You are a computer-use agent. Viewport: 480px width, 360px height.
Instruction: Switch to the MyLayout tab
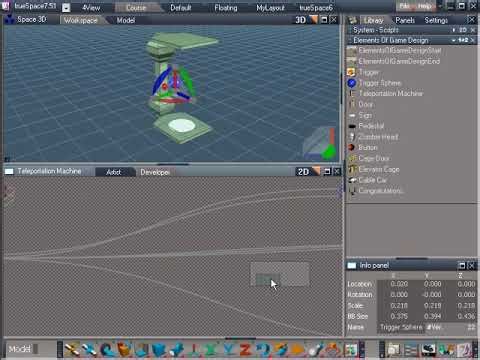click(270, 8)
